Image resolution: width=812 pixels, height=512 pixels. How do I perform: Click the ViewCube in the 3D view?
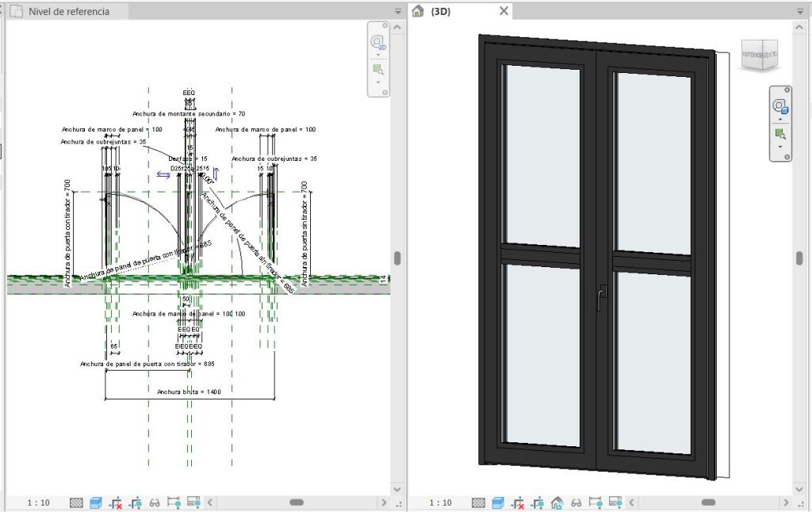(x=758, y=57)
